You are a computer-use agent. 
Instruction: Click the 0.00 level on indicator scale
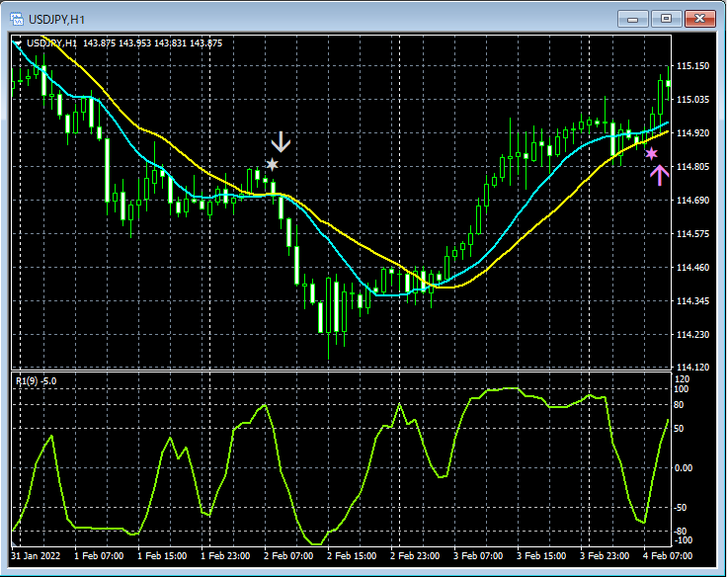click(x=683, y=468)
